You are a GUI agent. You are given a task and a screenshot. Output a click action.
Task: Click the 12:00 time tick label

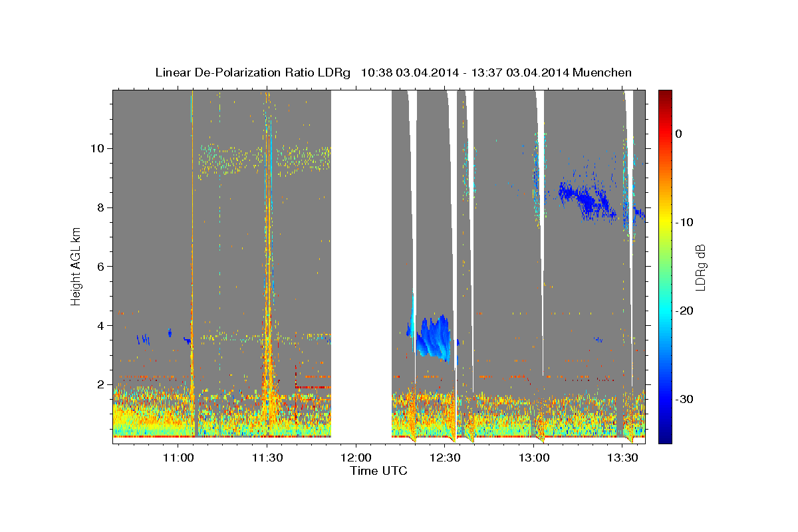click(x=356, y=458)
